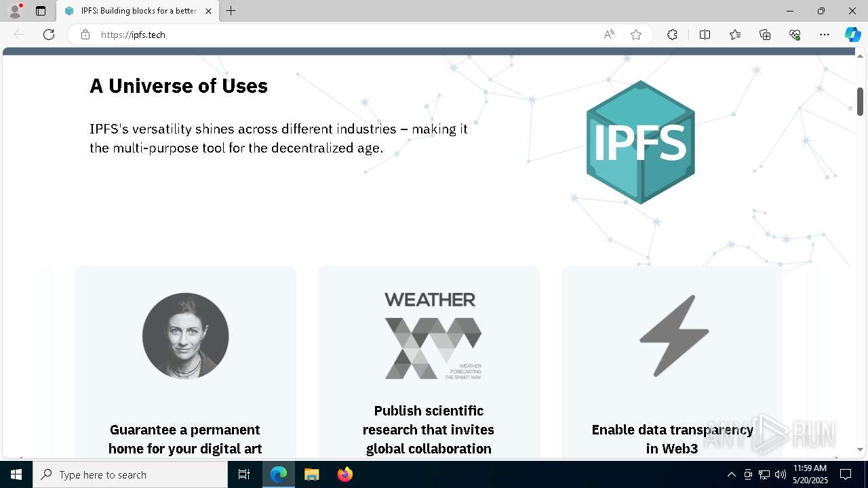Show hidden system tray icons
The height and width of the screenshot is (488, 868).
click(x=731, y=474)
